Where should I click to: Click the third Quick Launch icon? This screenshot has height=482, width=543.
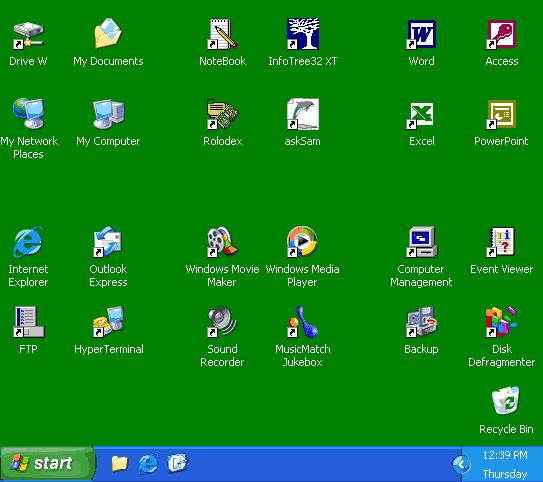pos(177,463)
